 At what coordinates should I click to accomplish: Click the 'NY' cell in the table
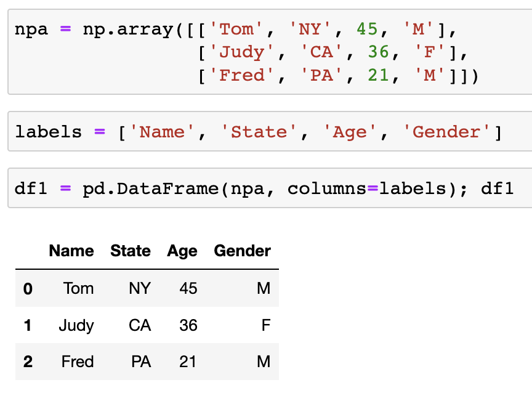click(140, 288)
